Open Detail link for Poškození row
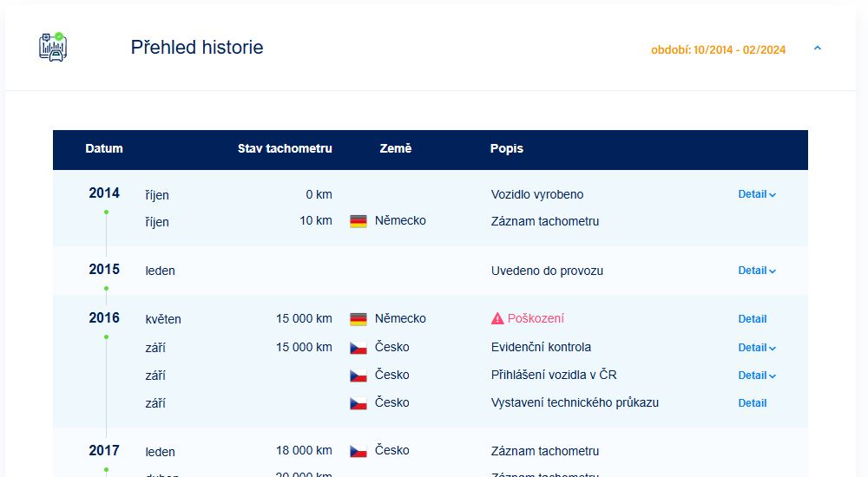The height and width of the screenshot is (477, 868). coord(753,319)
